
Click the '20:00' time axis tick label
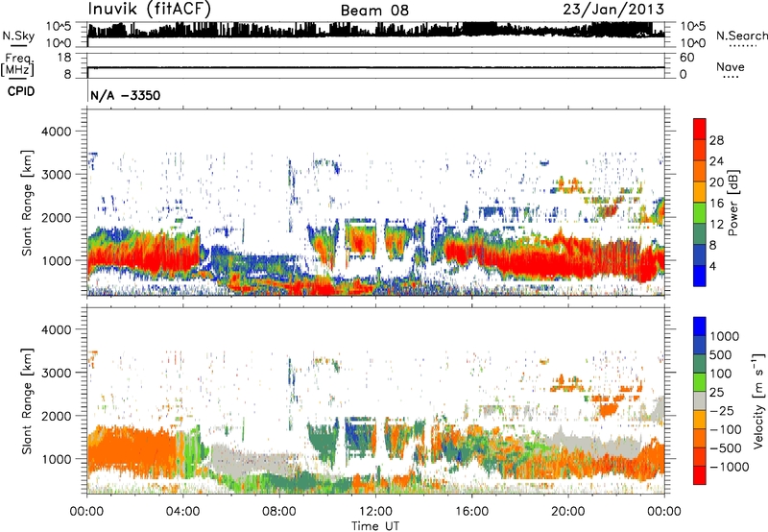pos(567,512)
